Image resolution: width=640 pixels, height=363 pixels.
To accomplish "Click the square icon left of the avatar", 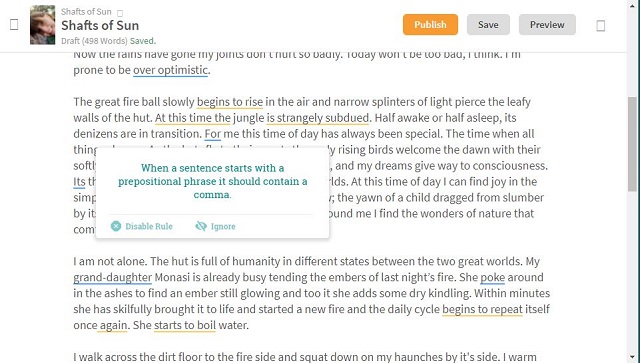I will tap(14, 24).
